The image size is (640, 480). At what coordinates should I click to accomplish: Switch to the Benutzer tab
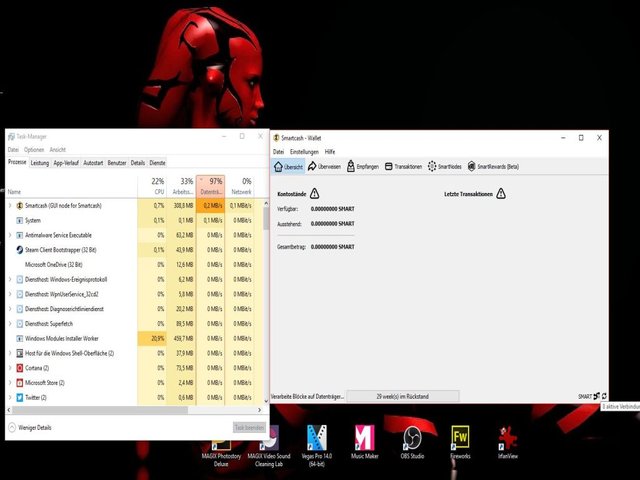pos(117,163)
